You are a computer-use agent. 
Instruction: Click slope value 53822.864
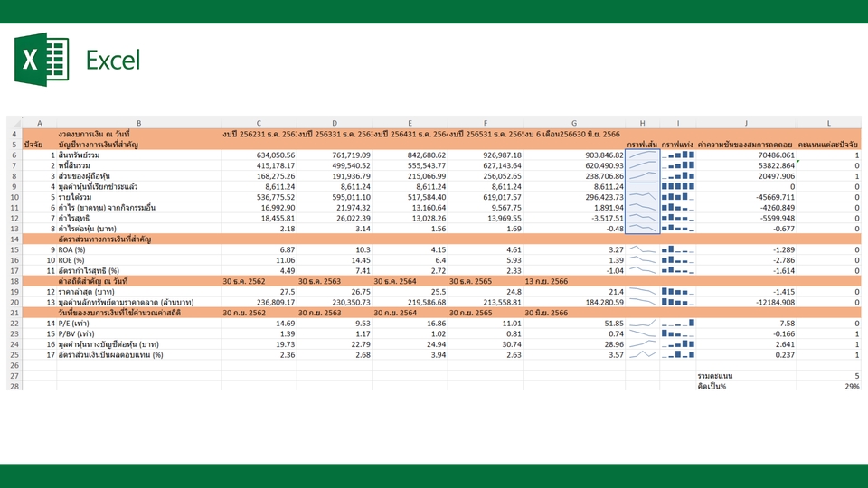746,165
